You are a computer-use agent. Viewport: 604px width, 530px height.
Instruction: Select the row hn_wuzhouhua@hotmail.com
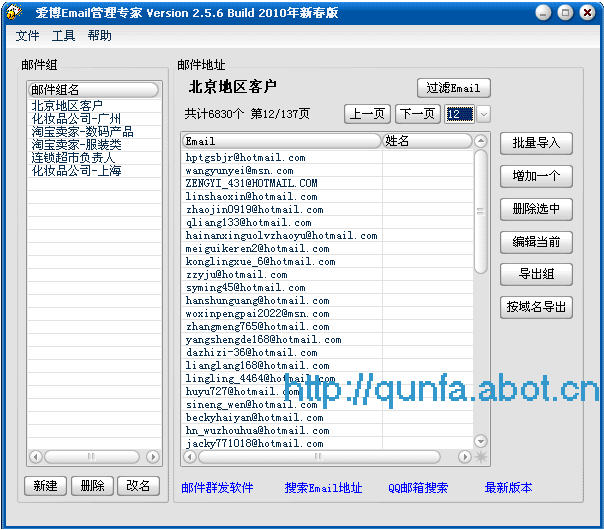click(328, 431)
